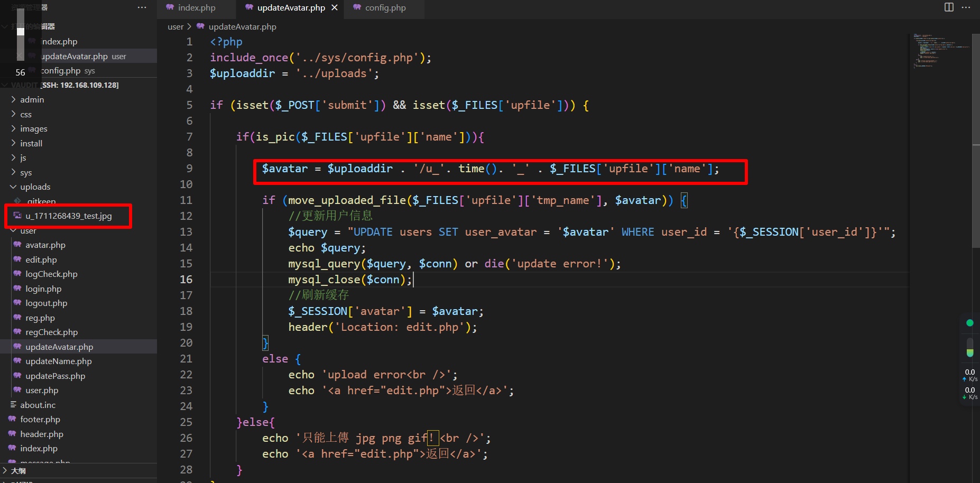The height and width of the screenshot is (483, 980).
Task: Collapse the uploads folder
Action: [78, 187]
